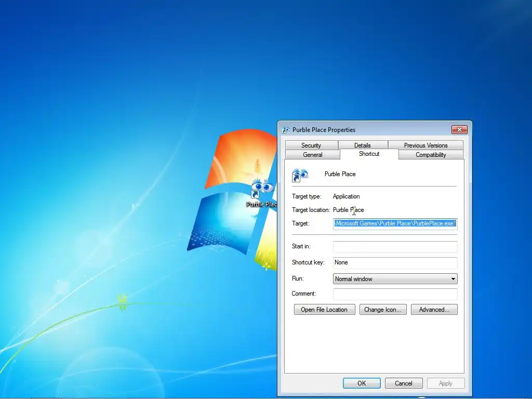
Task: Select the Shortcut tab
Action: (x=369, y=154)
